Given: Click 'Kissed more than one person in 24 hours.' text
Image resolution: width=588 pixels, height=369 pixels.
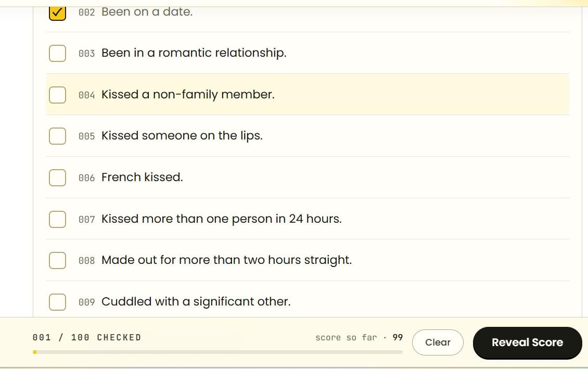Looking at the screenshot, I should [221, 219].
